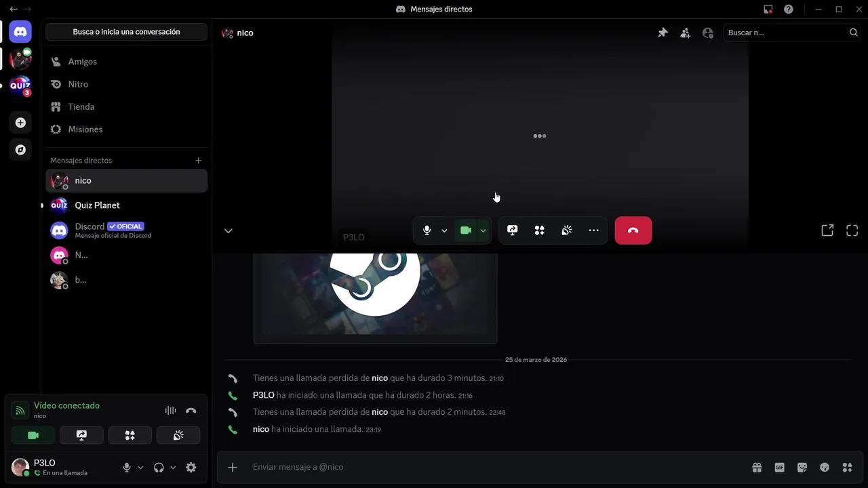
Task: Send a gift icon
Action: click(757, 467)
